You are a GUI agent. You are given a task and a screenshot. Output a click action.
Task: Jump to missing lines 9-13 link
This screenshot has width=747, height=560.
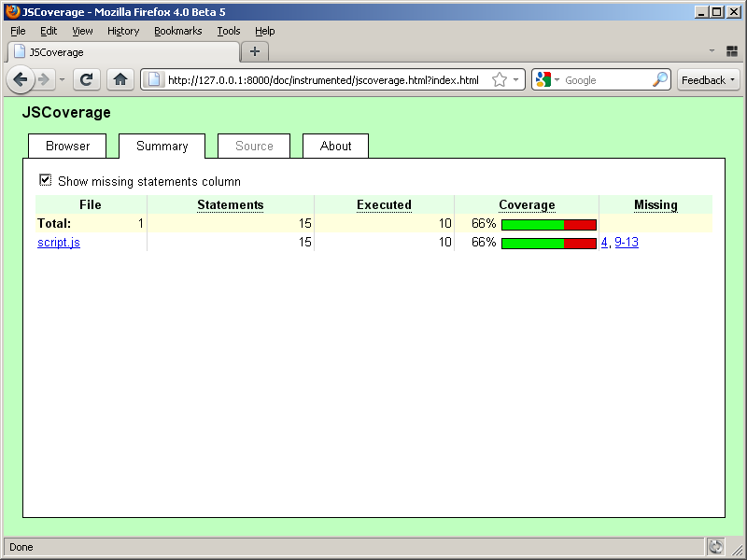coord(627,242)
